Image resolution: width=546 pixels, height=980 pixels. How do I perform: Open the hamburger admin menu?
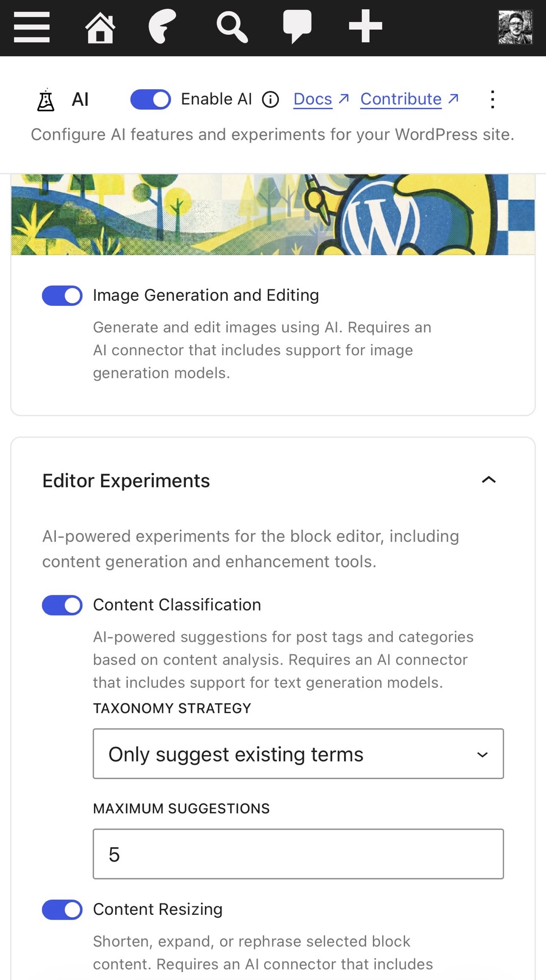[x=32, y=27]
